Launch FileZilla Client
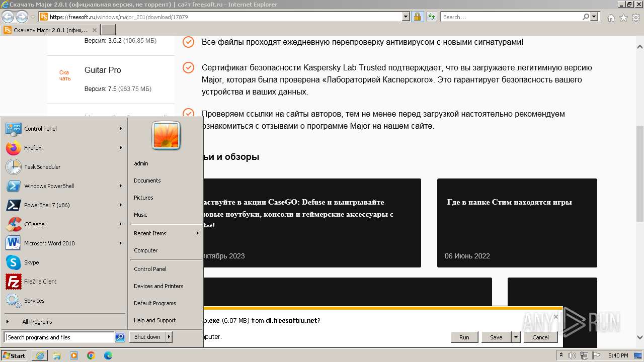This screenshot has height=362, width=644. (x=64, y=282)
